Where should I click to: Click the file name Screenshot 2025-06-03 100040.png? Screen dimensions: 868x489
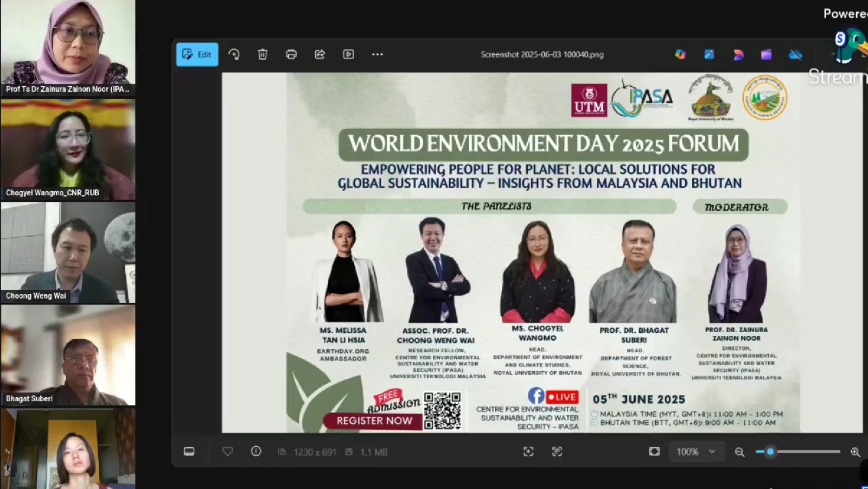tap(542, 54)
